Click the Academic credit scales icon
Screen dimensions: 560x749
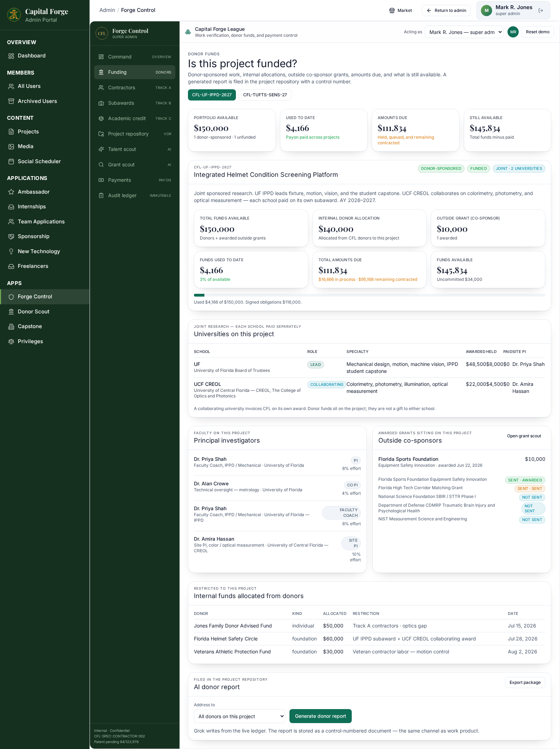[101, 118]
